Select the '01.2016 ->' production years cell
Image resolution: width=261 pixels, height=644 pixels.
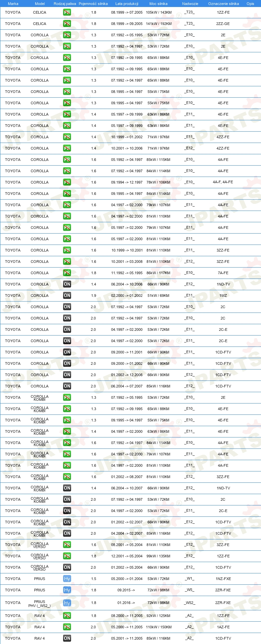[x=126, y=603]
